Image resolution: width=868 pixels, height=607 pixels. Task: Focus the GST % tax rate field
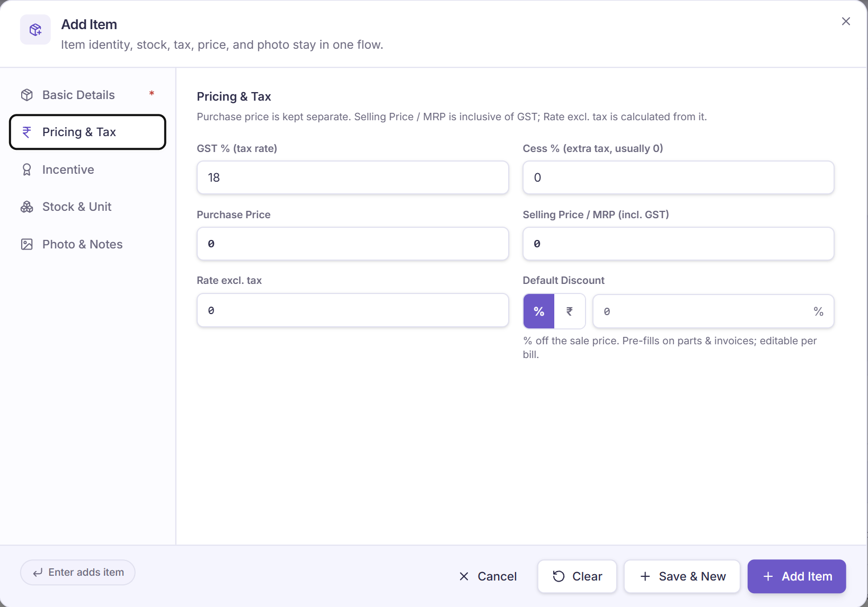(353, 177)
